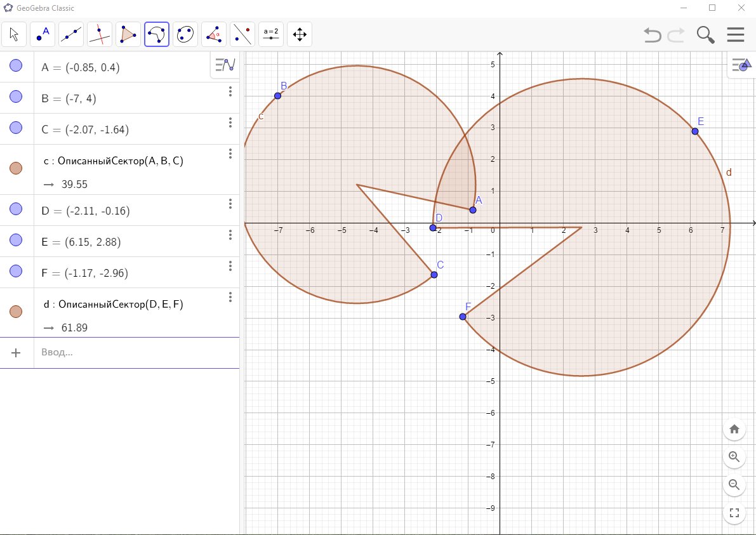
Task: Hide sector c using its visibility circle
Action: click(x=17, y=168)
